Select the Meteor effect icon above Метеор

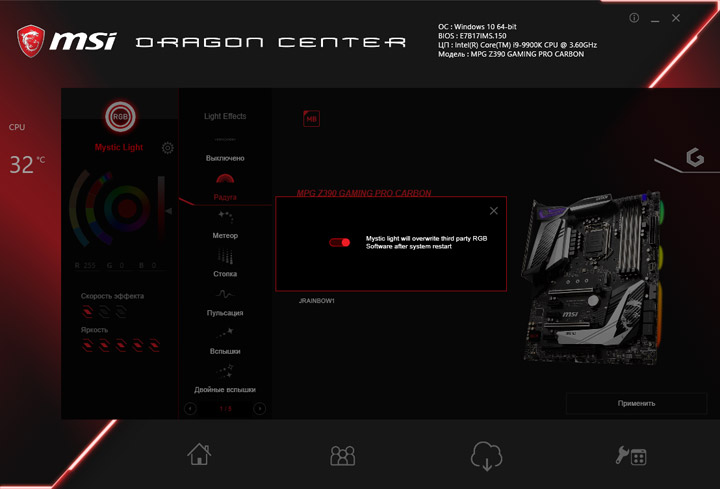point(225,217)
